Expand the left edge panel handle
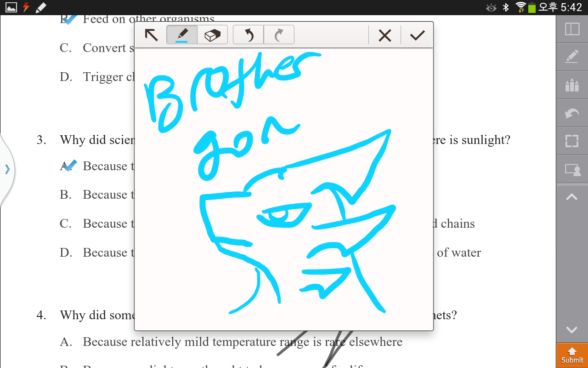The height and width of the screenshot is (368, 588). click(7, 169)
